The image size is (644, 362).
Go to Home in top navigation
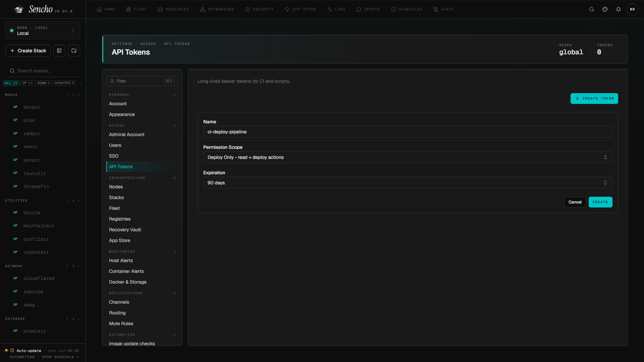click(x=106, y=9)
